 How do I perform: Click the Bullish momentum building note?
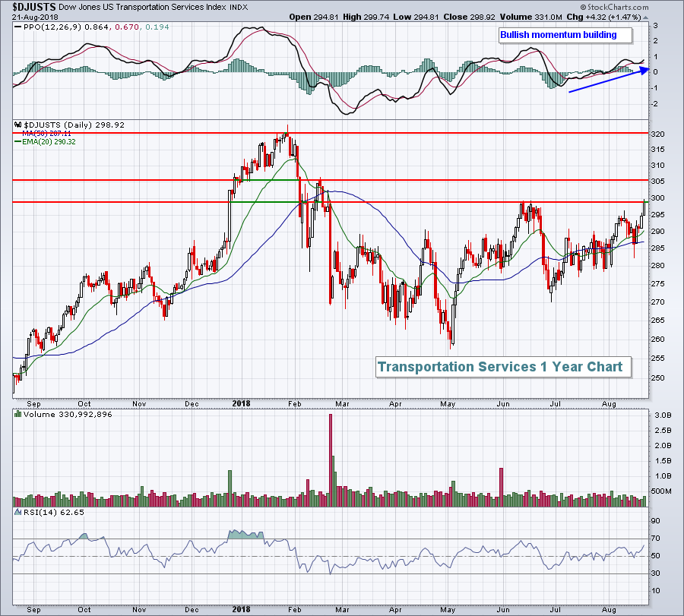(565, 35)
